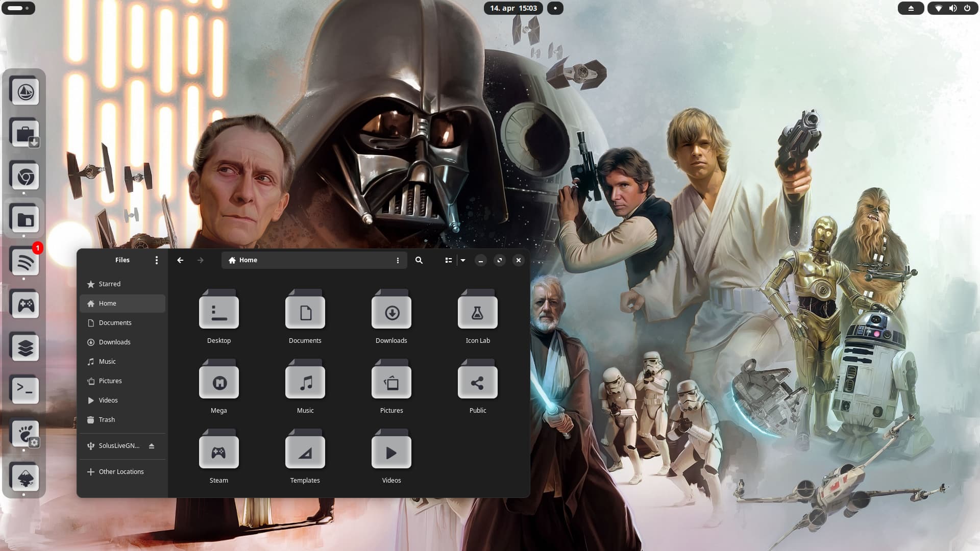Image resolution: width=980 pixels, height=551 pixels.
Task: Eject the SolusLiveGN... drive
Action: point(152,446)
